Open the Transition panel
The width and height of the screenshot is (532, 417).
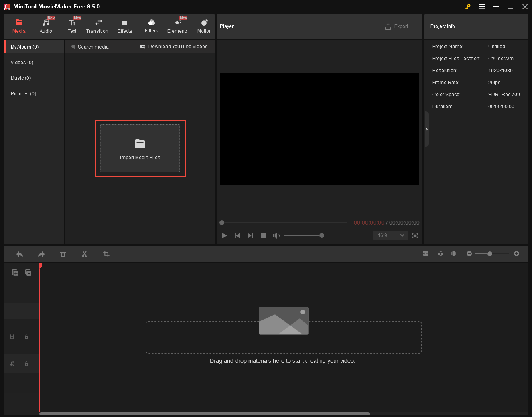click(97, 26)
